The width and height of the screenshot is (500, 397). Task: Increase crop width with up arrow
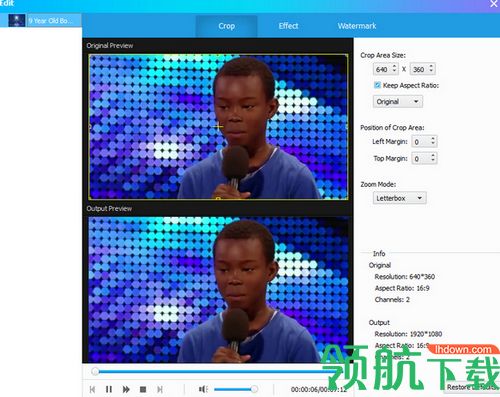[395, 66]
